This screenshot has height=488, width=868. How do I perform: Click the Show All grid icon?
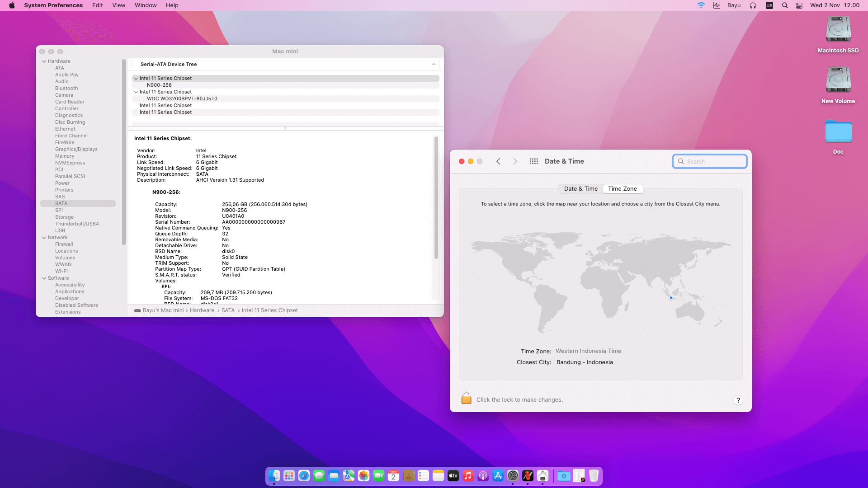[533, 161]
